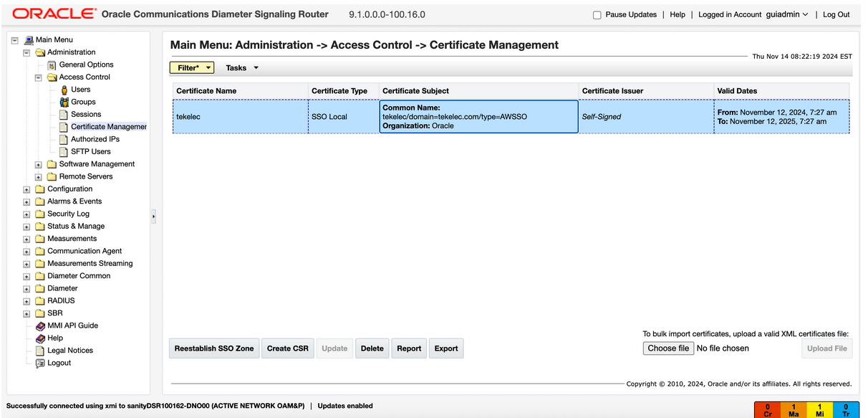This screenshot has height=418, width=868.
Task: Open the guiadmin account dropdown
Action: click(x=787, y=14)
